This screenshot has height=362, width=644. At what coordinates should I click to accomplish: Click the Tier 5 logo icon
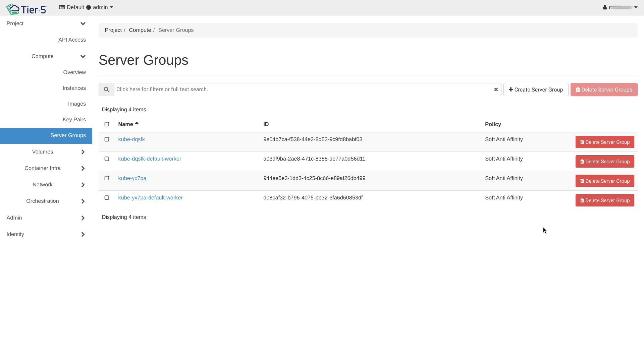13,9
